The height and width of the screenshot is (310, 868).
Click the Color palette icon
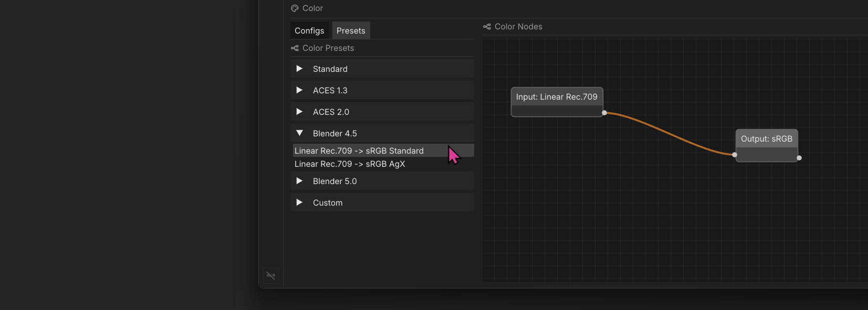pyautogui.click(x=295, y=8)
